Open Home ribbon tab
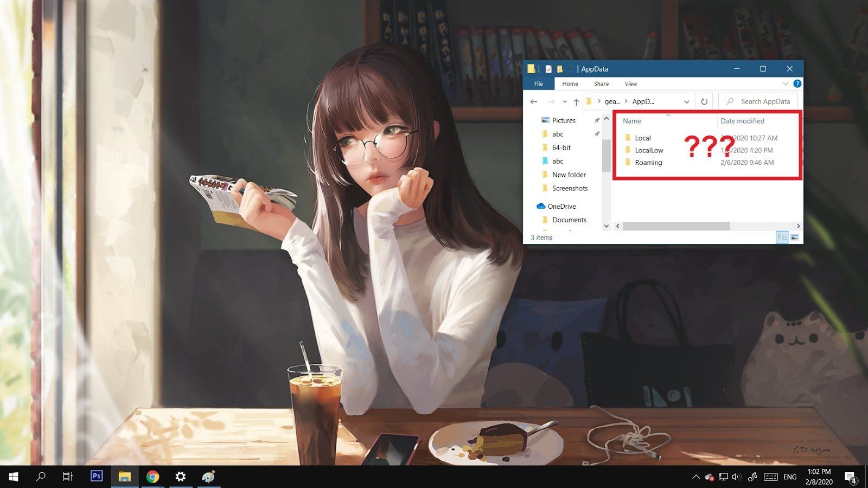The image size is (868, 488). (x=570, y=84)
